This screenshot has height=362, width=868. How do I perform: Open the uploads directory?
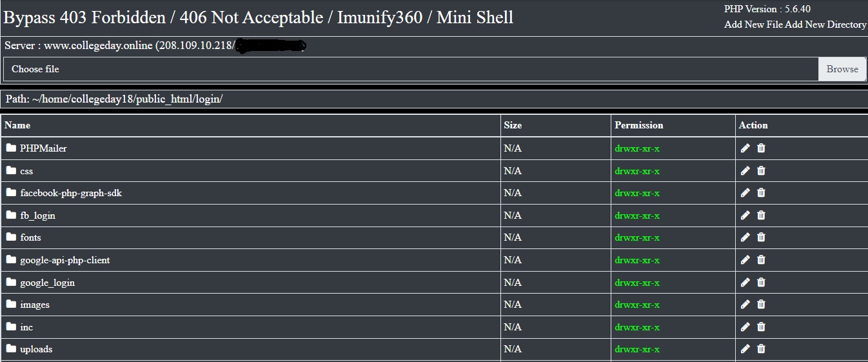(x=36, y=349)
